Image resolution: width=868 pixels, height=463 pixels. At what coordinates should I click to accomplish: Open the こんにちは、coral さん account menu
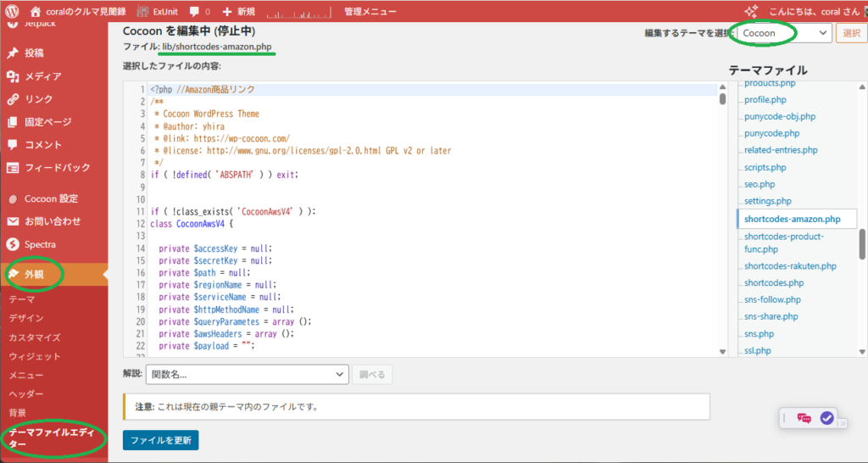point(813,11)
